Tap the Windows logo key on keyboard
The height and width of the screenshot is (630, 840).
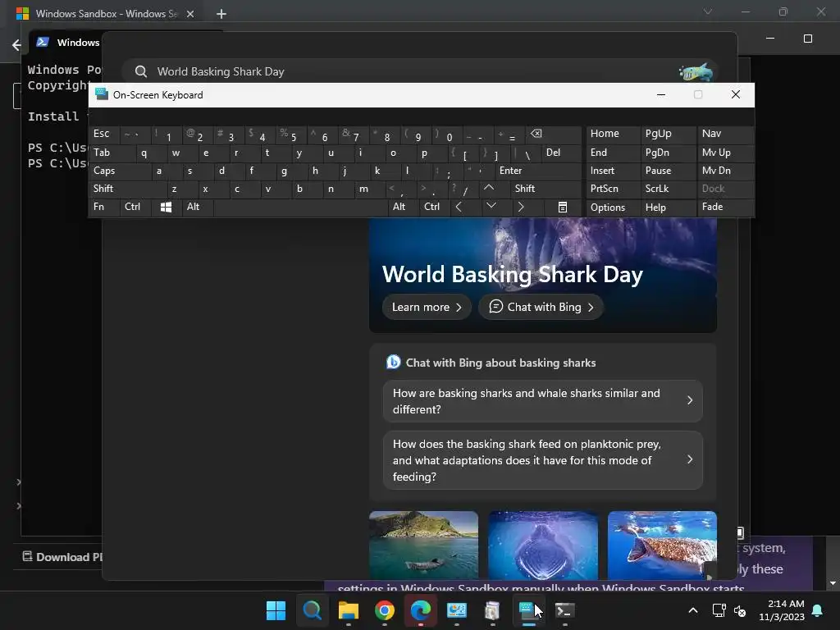tap(166, 207)
